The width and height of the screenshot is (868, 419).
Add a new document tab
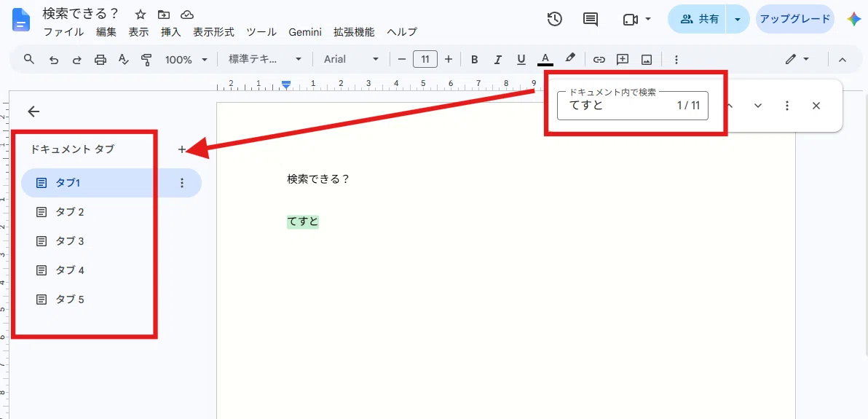(x=182, y=149)
